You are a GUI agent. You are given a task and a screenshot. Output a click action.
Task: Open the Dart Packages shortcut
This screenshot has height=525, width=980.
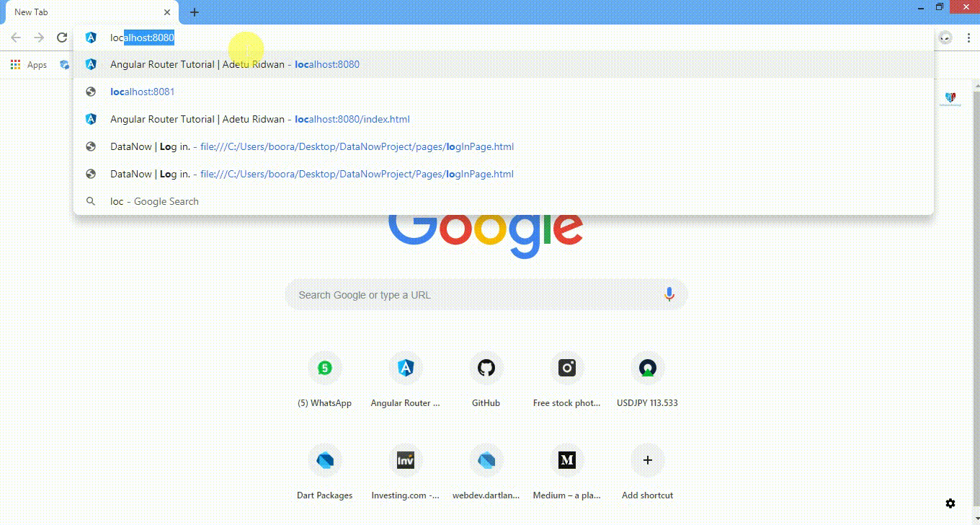tap(324, 473)
